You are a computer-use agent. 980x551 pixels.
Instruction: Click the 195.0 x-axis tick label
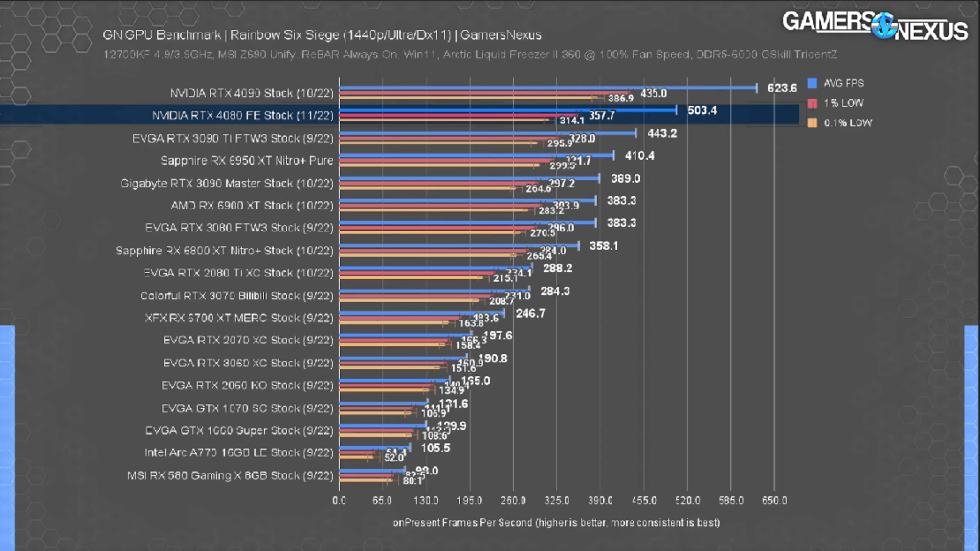pos(469,501)
